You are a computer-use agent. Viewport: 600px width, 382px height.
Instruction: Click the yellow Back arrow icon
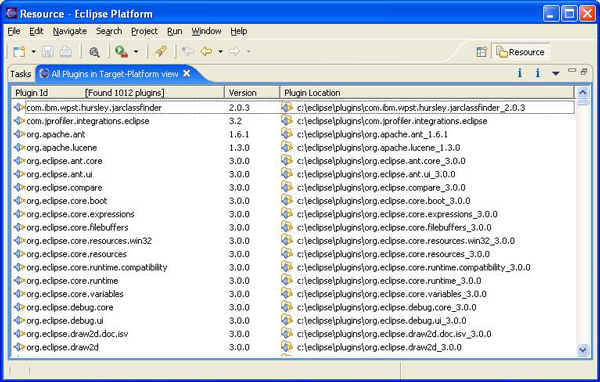click(206, 51)
